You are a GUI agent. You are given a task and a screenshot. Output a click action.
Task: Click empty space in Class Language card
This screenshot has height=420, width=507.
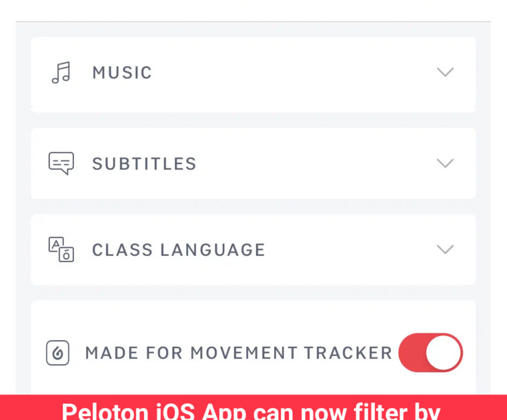(x=354, y=249)
